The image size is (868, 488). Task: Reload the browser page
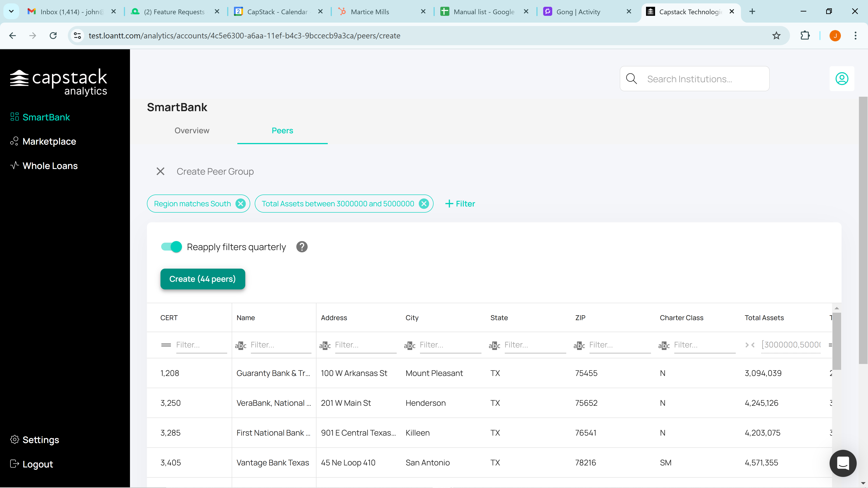tap(53, 36)
